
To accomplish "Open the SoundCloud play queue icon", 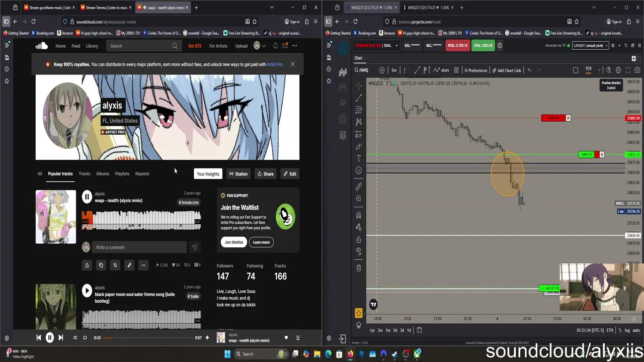I will coord(297,338).
